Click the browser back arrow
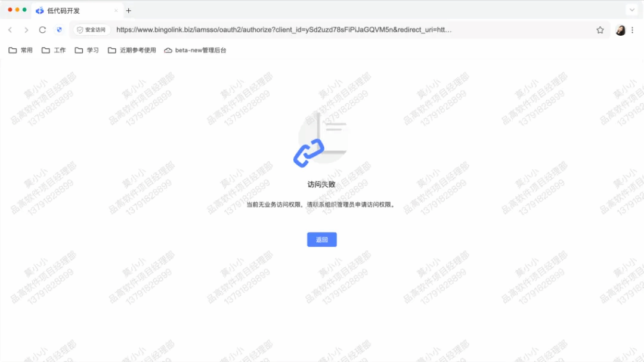644x362 pixels. pyautogui.click(x=10, y=30)
